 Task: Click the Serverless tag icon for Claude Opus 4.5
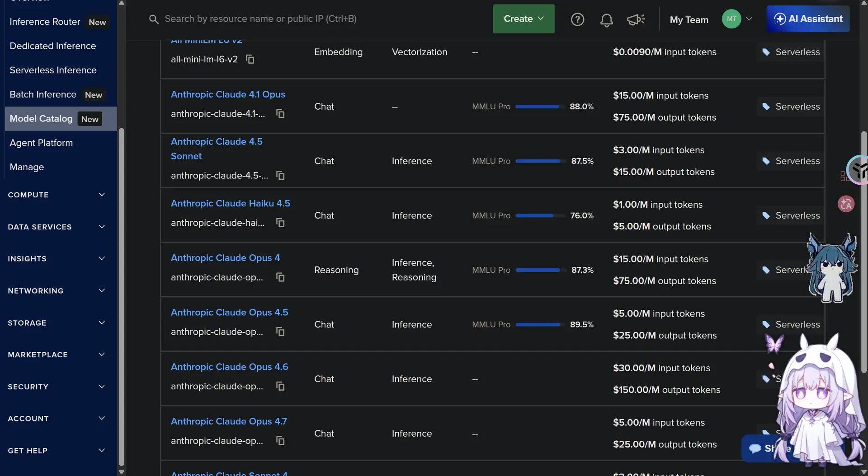[766, 325]
